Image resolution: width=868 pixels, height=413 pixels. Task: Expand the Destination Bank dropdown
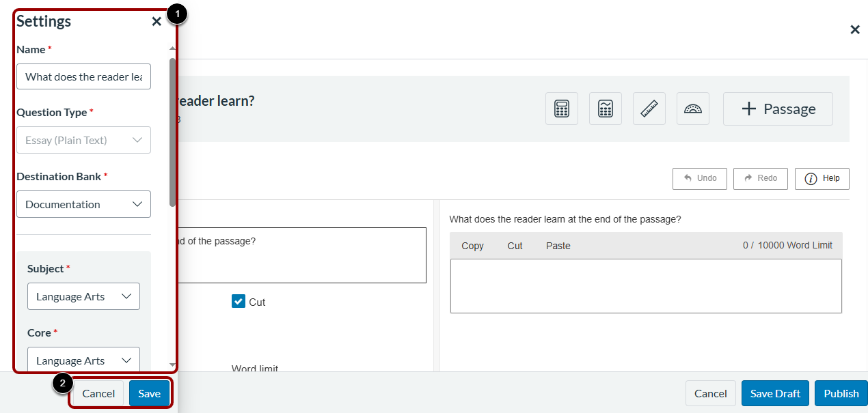coord(83,204)
